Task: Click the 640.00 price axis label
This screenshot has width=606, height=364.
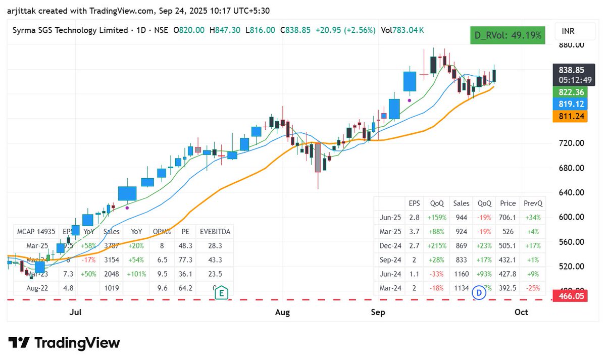Action: [571, 192]
